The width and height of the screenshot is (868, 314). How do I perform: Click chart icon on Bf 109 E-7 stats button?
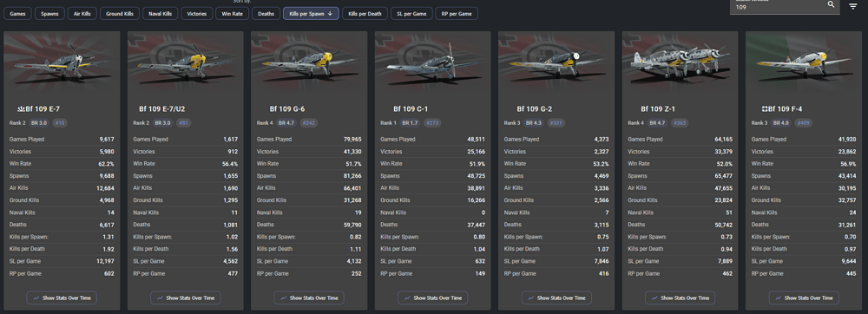(x=36, y=298)
